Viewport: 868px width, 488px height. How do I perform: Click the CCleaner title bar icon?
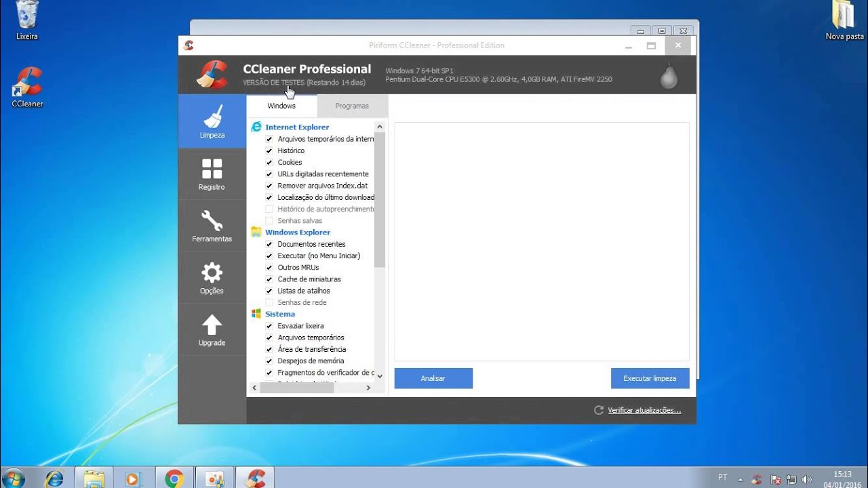(189, 45)
